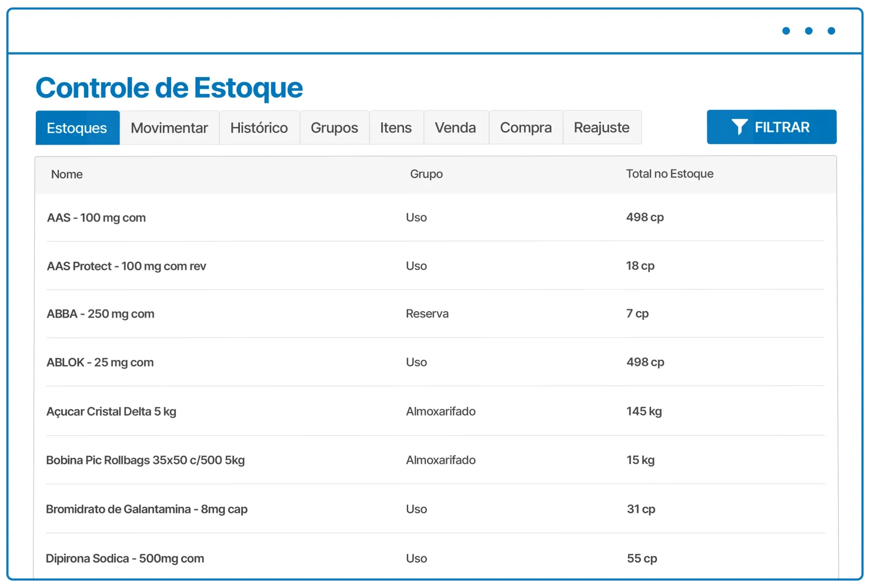
Task: Select the ABBA - 250 mg com row
Action: (x=435, y=314)
